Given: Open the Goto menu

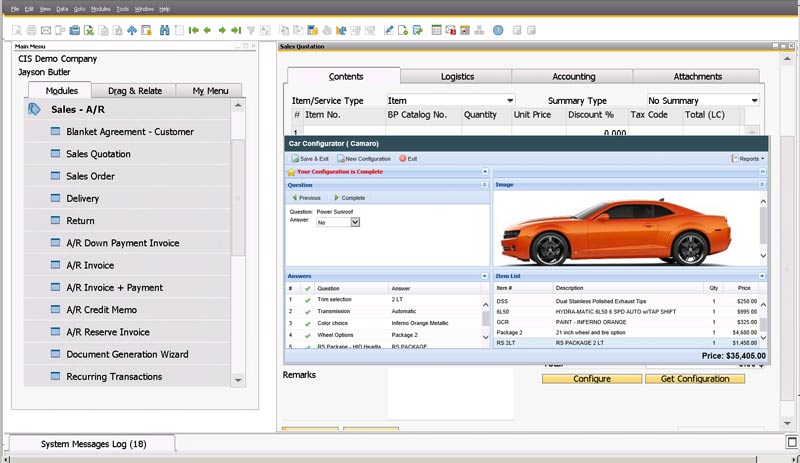Looking at the screenshot, I should coord(79,9).
